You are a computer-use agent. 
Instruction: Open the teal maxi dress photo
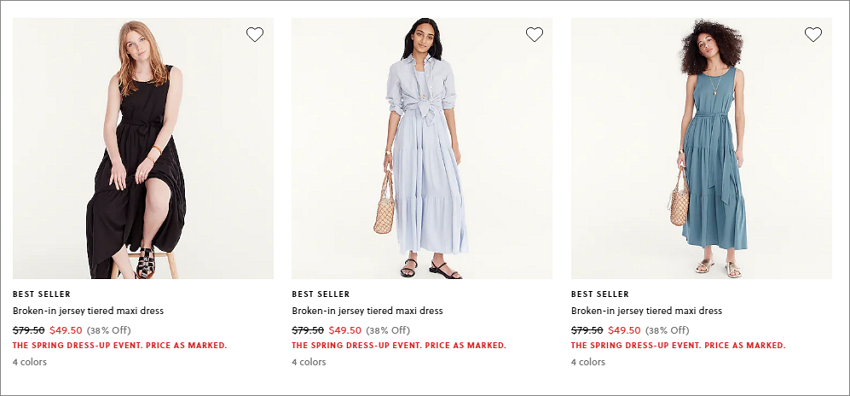701,148
